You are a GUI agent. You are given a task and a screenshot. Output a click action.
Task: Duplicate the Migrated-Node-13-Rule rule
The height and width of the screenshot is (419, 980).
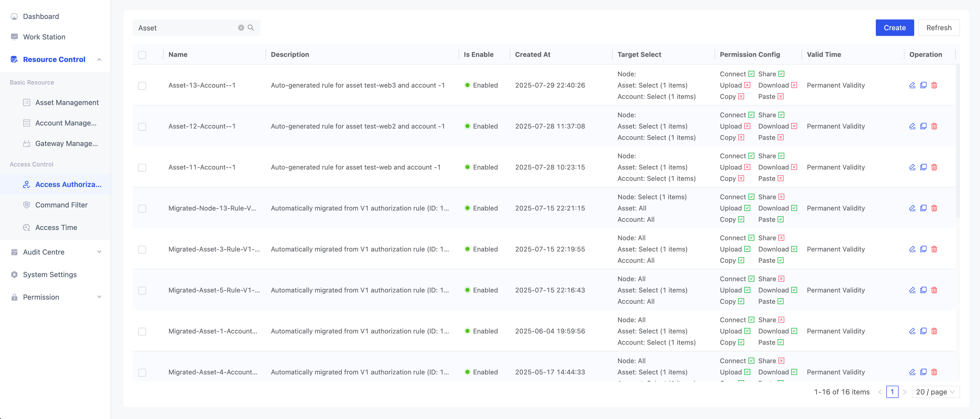(x=923, y=208)
